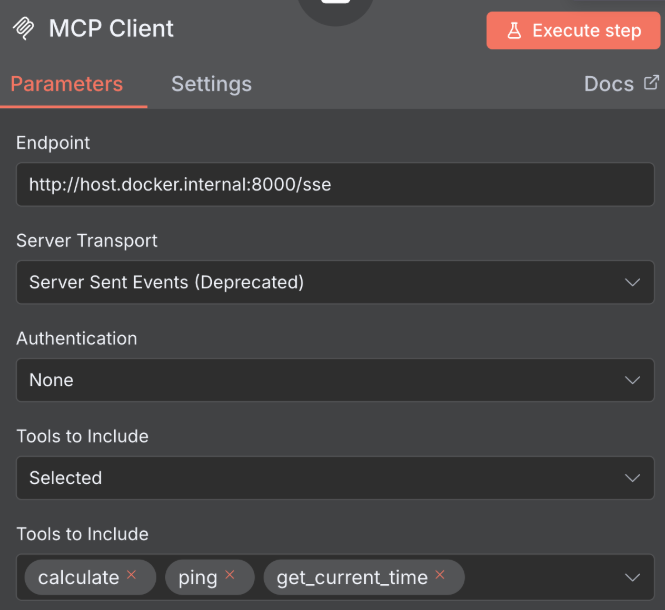
Task: Switch to the Parameters tab
Action: pos(67,84)
